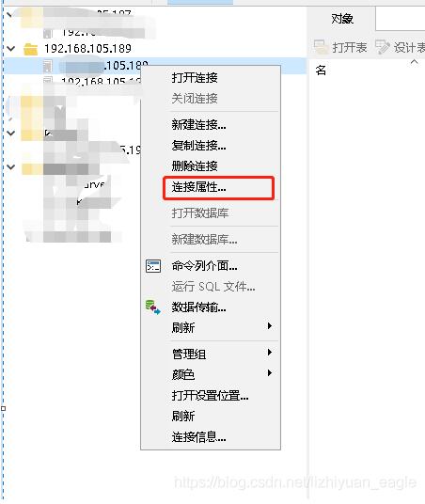Click the command line interface icon
The height and width of the screenshot is (504, 425).
point(153,266)
